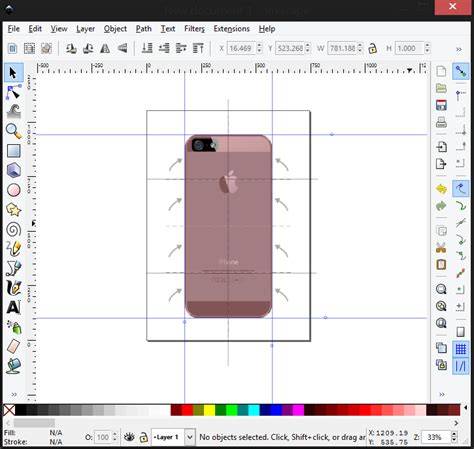Open the File menu
This screenshot has height=449, width=474.
pyautogui.click(x=14, y=29)
